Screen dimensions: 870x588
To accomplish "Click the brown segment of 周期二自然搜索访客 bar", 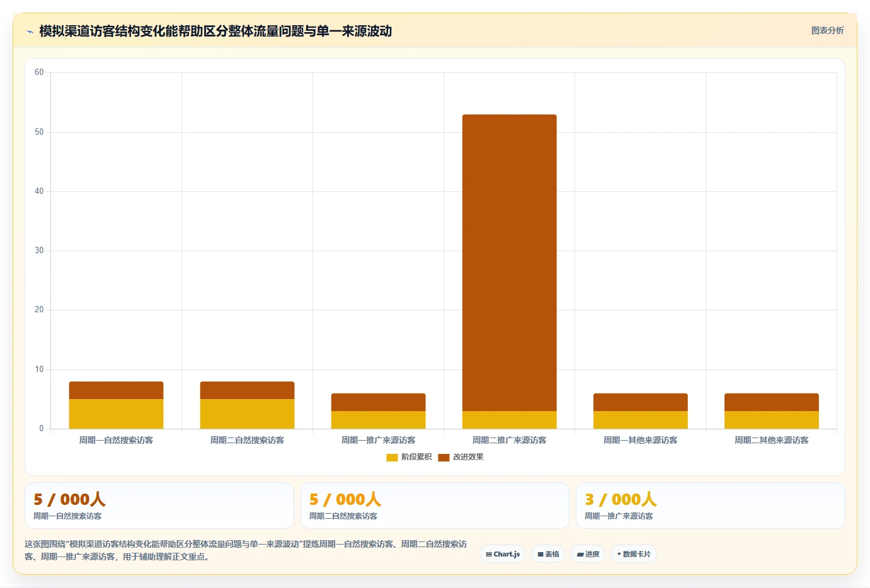I will pos(247,390).
